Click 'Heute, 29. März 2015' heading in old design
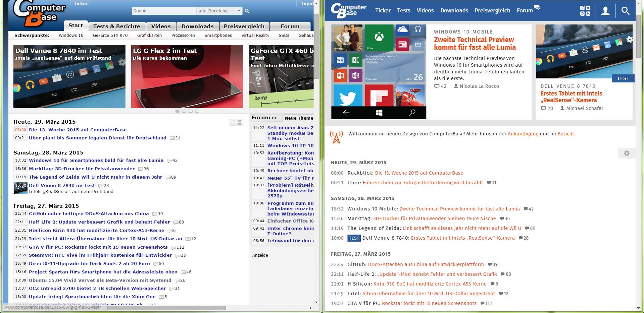 (x=45, y=122)
